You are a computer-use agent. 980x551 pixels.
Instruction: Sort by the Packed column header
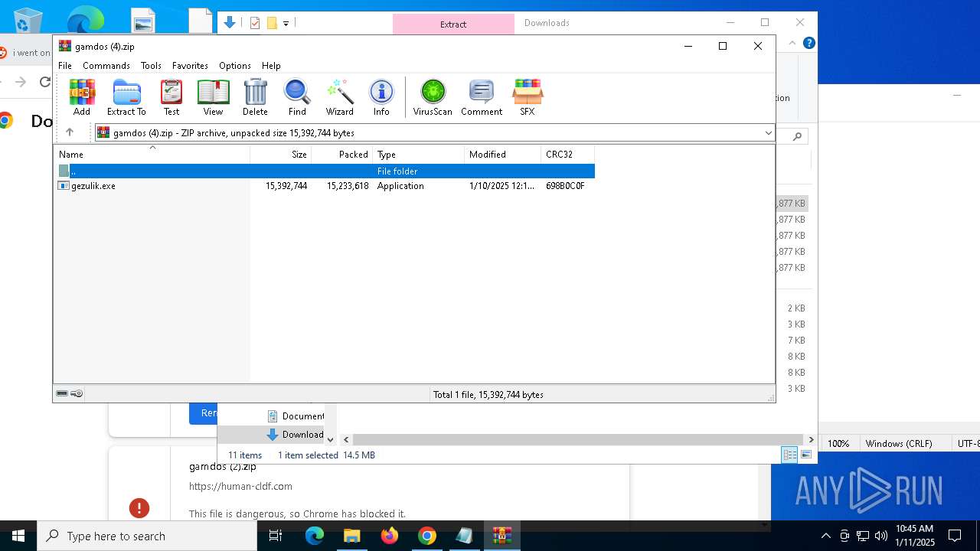pos(342,155)
